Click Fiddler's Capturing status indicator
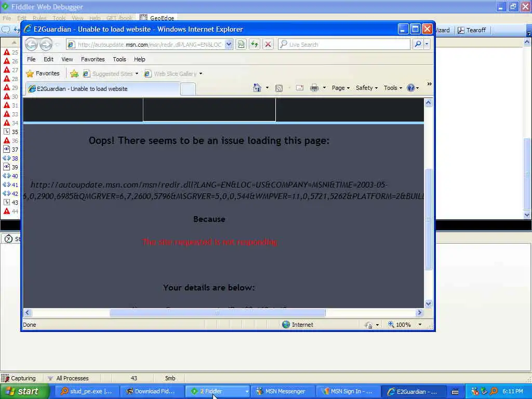532x399 pixels. tap(19, 378)
